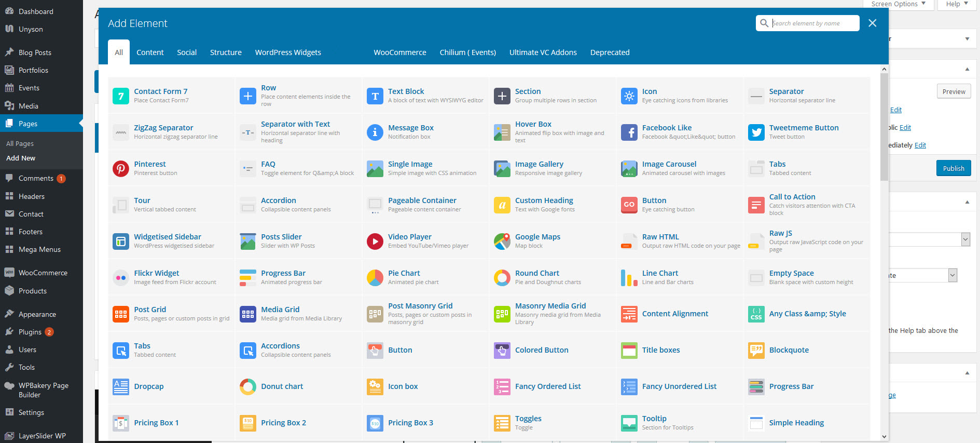This screenshot has width=980, height=443.
Task: Select the Flickr Widget icon
Action: tap(121, 278)
